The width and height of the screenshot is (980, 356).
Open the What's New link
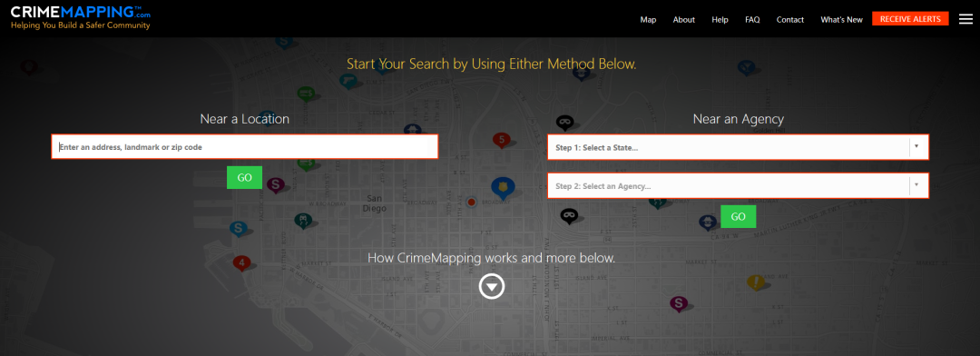[x=841, y=19]
